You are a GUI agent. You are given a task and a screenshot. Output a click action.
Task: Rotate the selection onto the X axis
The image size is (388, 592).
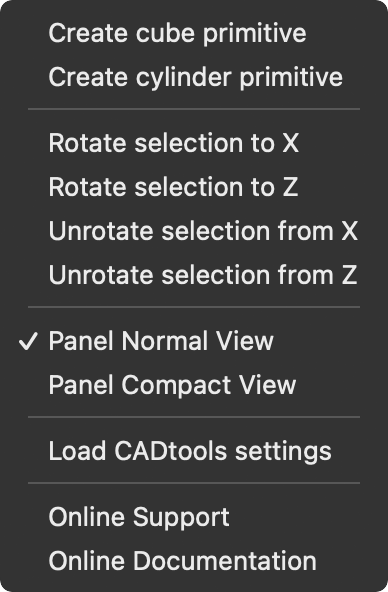click(x=194, y=143)
